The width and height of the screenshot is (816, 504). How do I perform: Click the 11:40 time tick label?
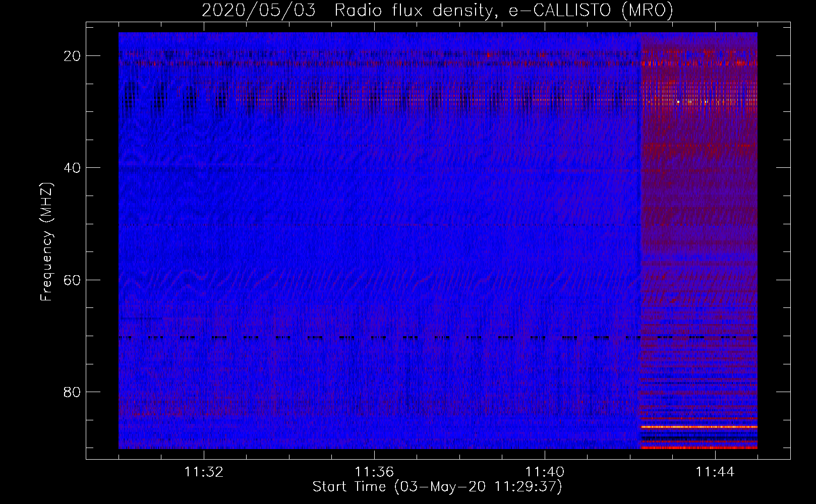point(545,472)
